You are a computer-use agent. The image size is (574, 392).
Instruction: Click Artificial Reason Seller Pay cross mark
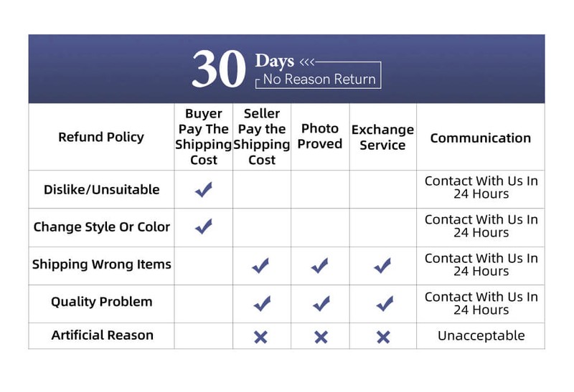point(261,336)
